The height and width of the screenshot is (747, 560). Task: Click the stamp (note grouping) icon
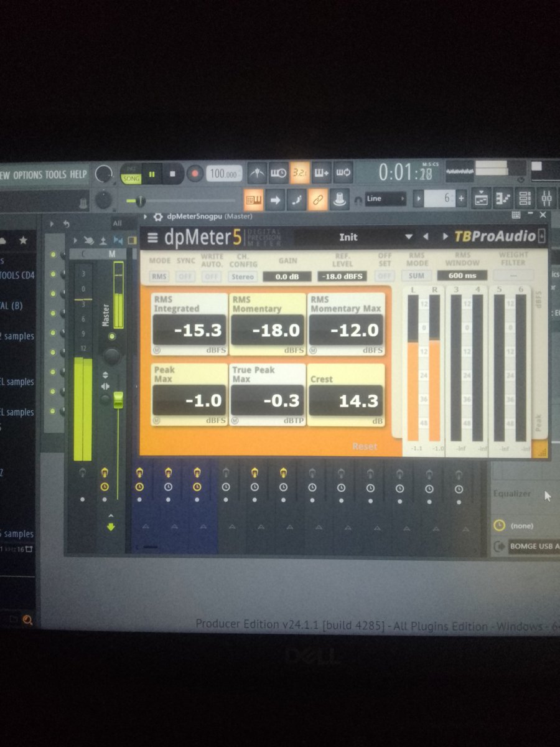click(x=340, y=200)
